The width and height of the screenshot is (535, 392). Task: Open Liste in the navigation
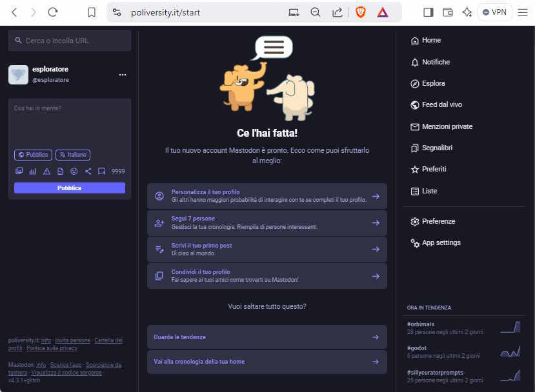coord(424,191)
